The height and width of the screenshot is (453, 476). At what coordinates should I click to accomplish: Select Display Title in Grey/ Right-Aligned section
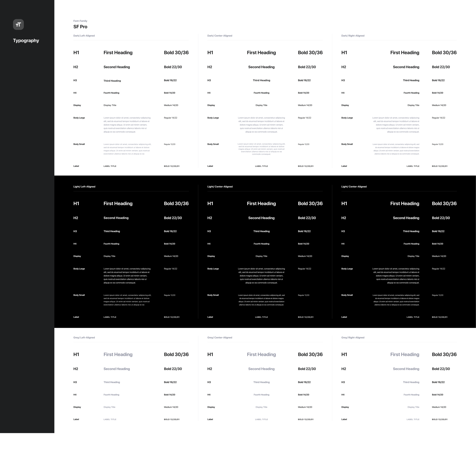coord(413,407)
